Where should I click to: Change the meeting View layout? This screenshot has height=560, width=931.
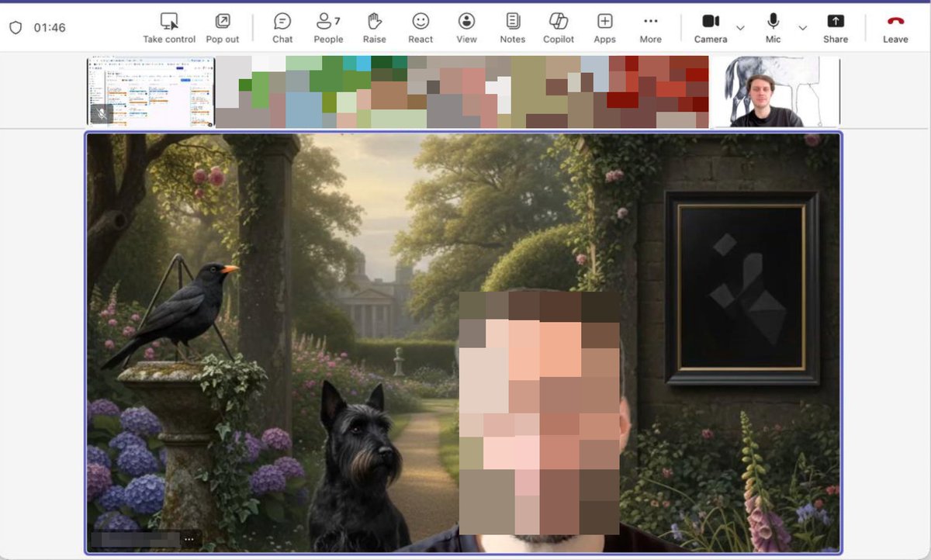pos(466,28)
